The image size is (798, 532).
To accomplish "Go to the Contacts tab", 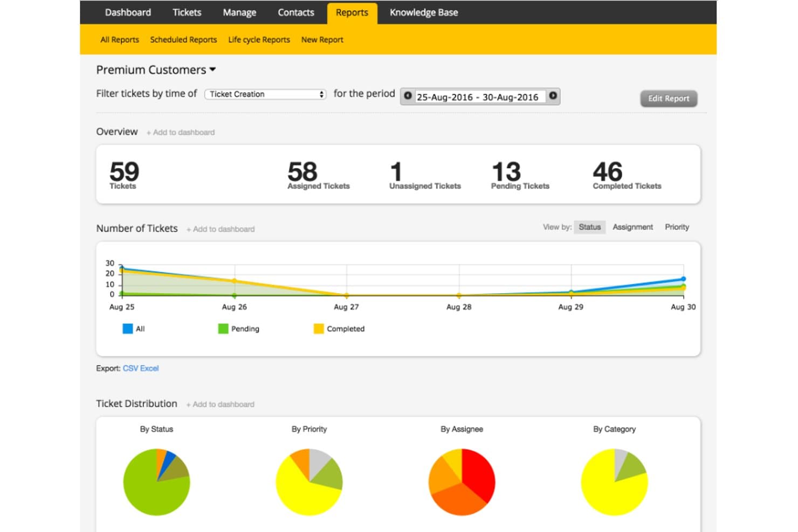I will [x=295, y=12].
